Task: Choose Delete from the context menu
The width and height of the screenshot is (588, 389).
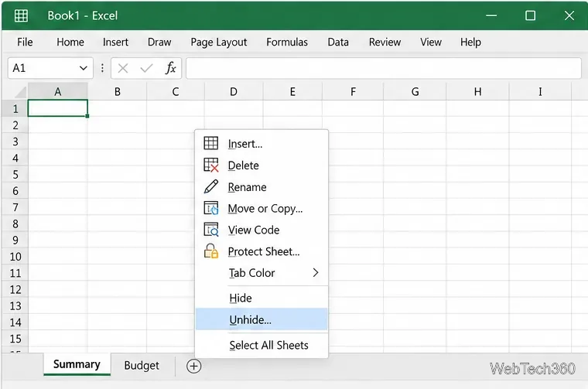Action: tap(262, 165)
